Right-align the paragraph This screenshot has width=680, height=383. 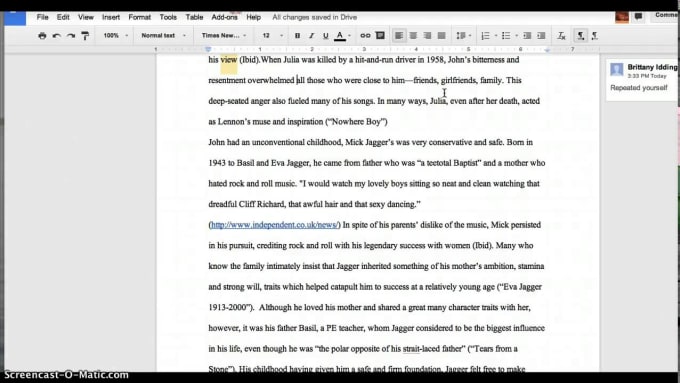point(427,36)
